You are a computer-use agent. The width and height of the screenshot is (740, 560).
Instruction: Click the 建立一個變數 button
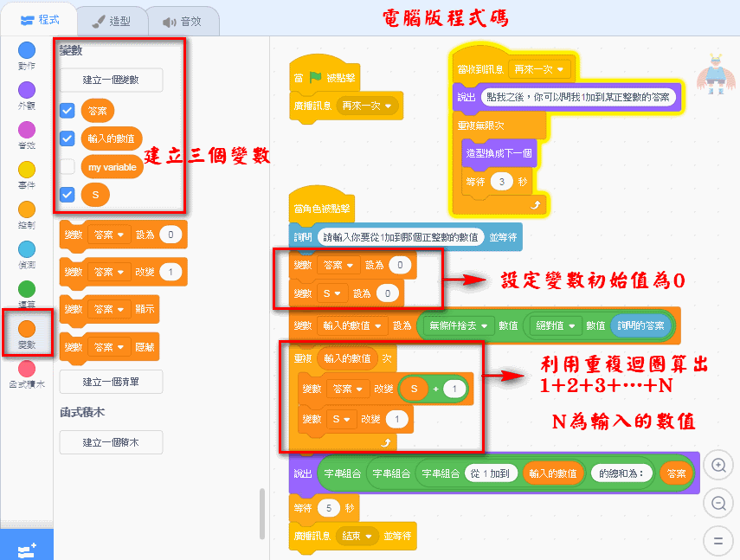(111, 80)
